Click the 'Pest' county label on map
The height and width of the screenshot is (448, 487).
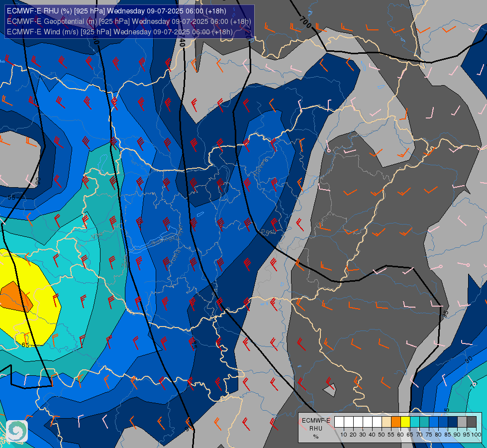click(x=268, y=232)
